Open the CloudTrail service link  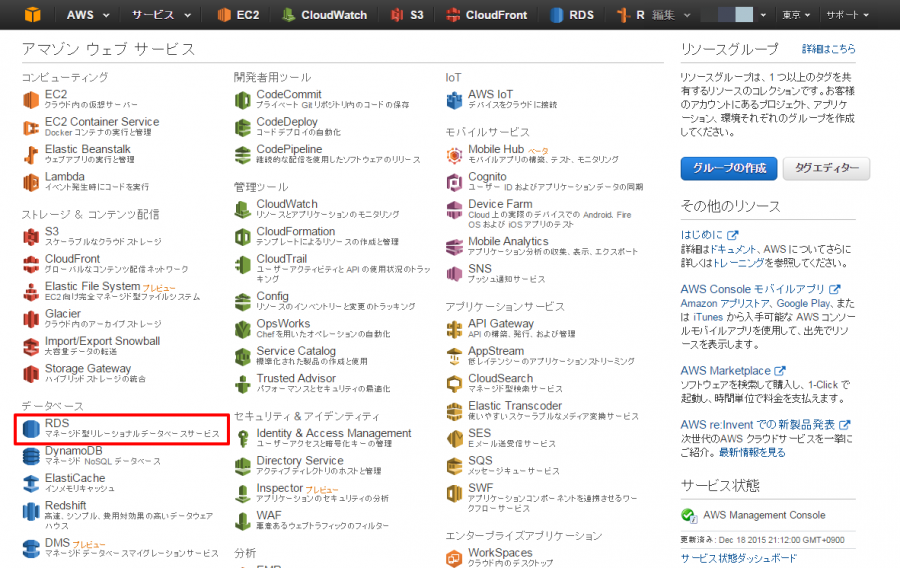click(x=282, y=259)
